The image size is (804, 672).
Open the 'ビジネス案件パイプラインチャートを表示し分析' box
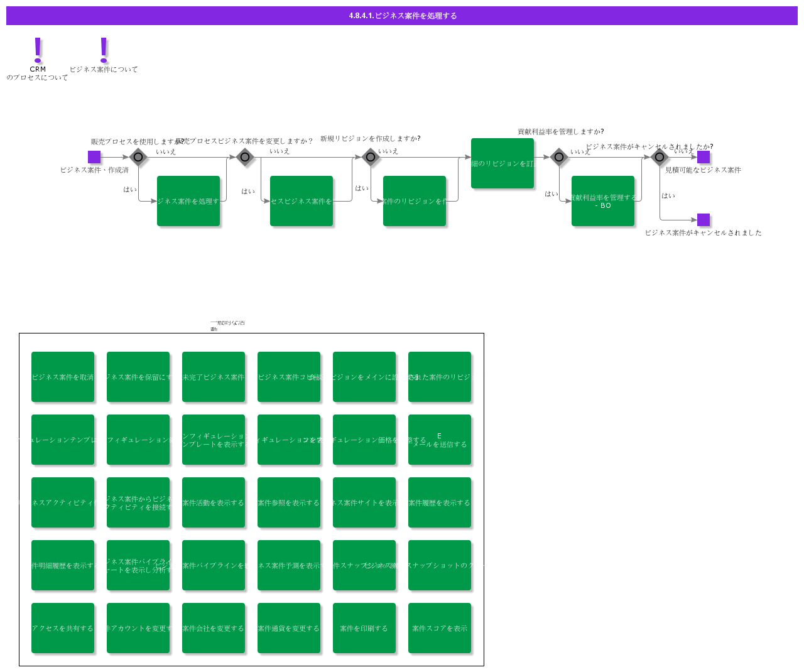(x=138, y=565)
